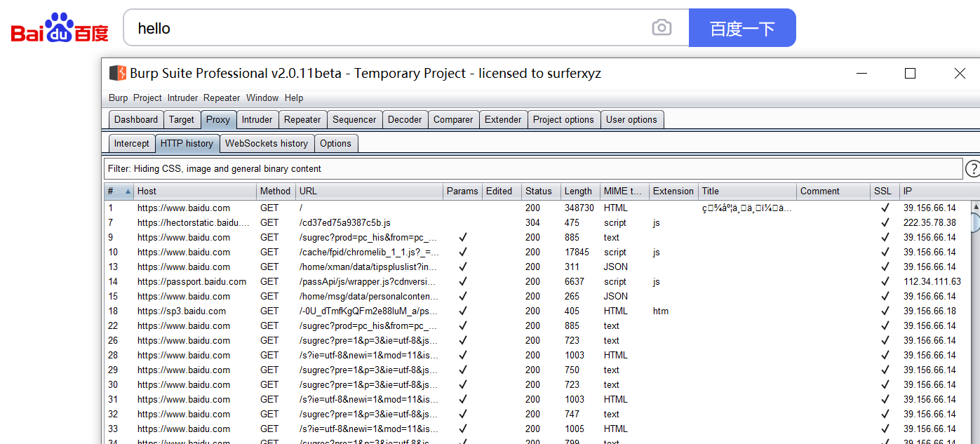Open the Burp menu
This screenshot has width=980, height=444.
[x=118, y=98]
